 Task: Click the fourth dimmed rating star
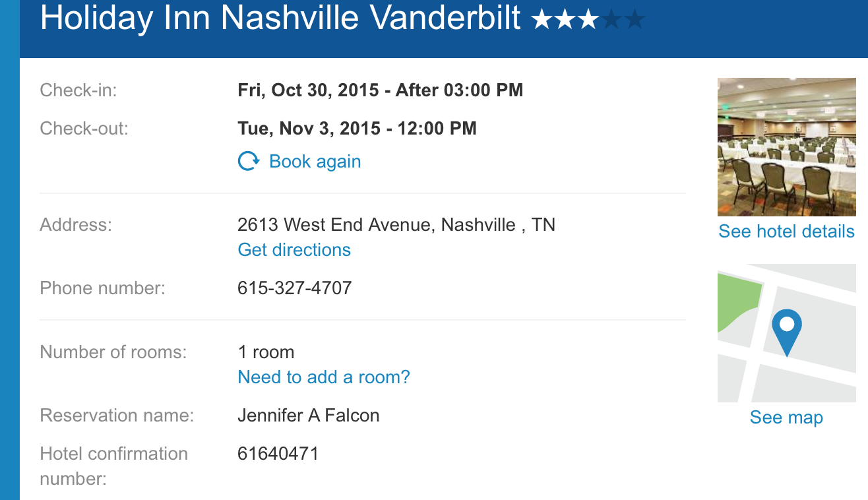tap(611, 20)
